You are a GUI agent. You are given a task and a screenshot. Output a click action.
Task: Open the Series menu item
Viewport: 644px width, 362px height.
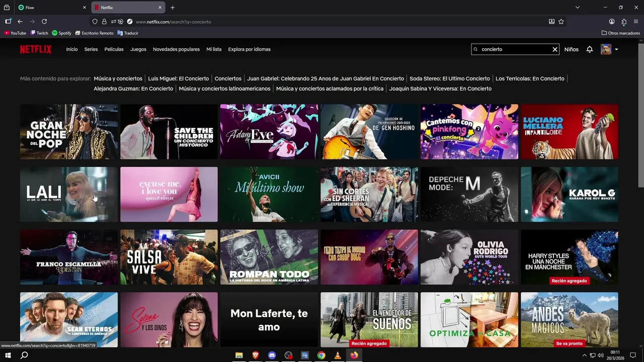click(91, 49)
